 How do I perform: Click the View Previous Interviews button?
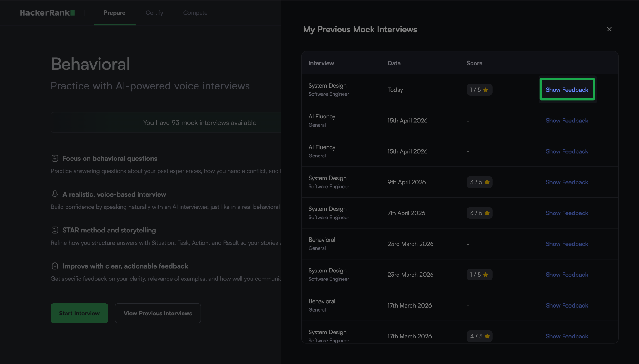158,313
